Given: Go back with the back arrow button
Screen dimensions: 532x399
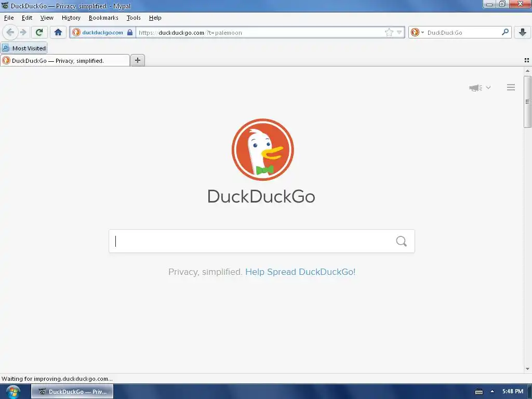Looking at the screenshot, I should (x=10, y=33).
